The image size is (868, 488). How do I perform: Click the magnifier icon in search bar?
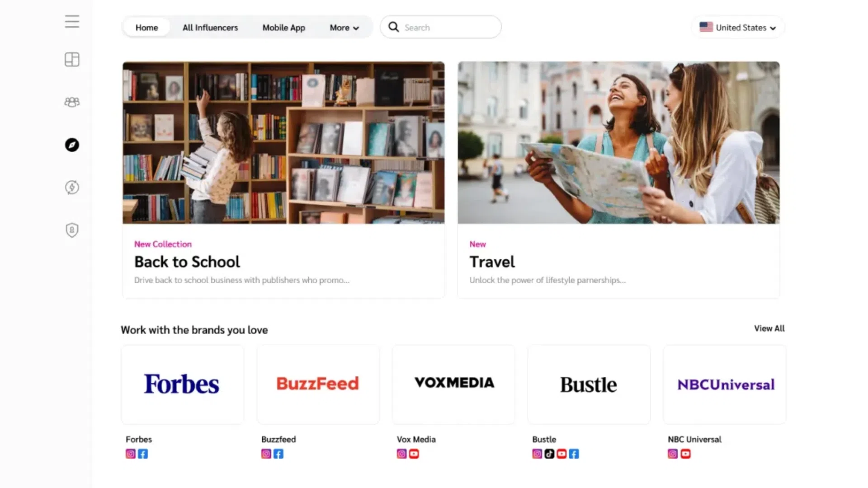tap(394, 27)
